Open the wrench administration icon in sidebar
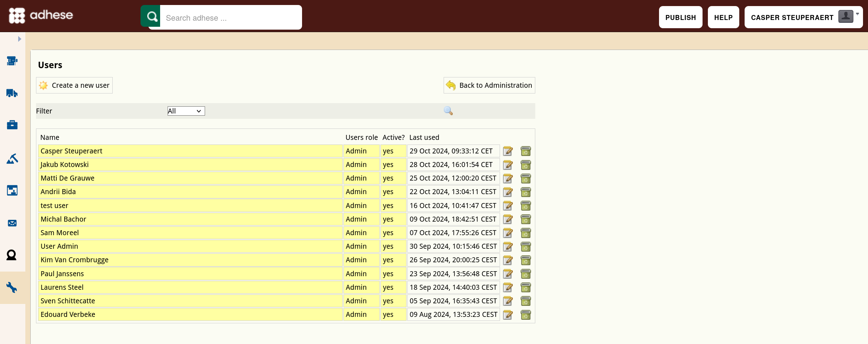868x344 pixels. 12,287
